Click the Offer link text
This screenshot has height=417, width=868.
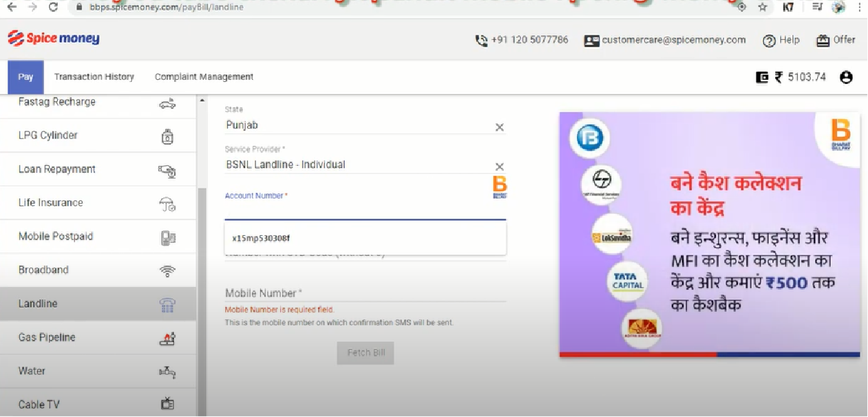[x=844, y=40]
